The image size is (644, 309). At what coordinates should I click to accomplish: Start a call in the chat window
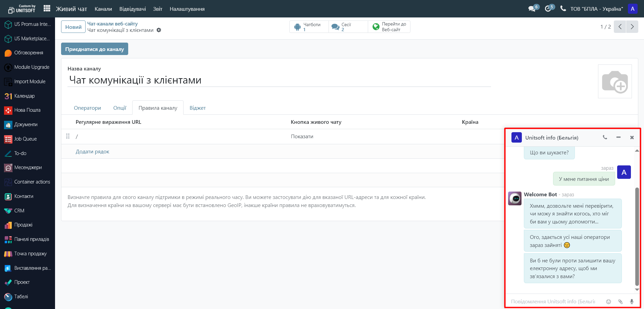pos(605,138)
